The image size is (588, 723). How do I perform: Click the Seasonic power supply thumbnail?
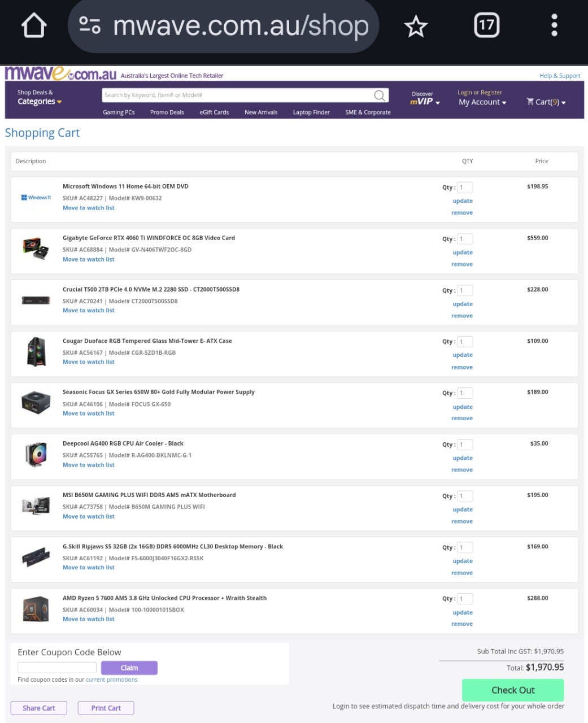click(36, 403)
